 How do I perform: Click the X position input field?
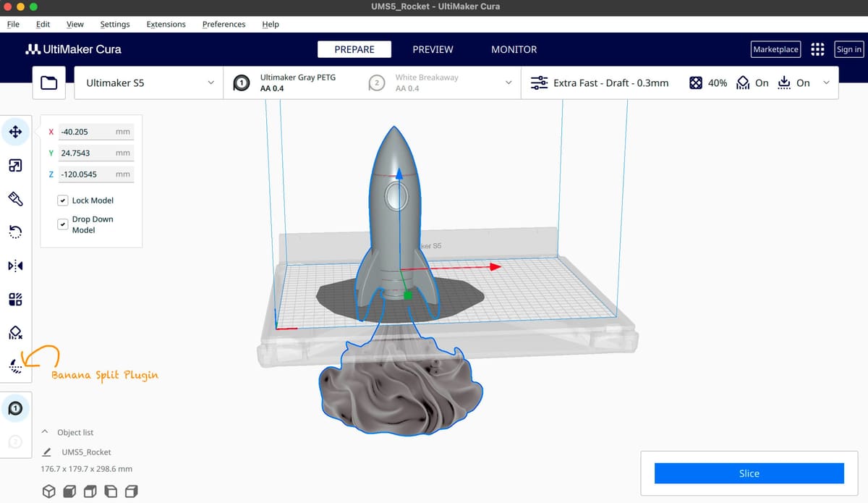tap(87, 132)
